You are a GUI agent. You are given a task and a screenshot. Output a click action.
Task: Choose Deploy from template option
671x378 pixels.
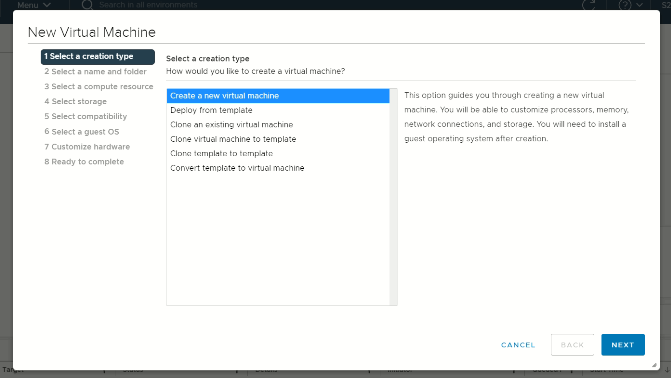(278, 110)
